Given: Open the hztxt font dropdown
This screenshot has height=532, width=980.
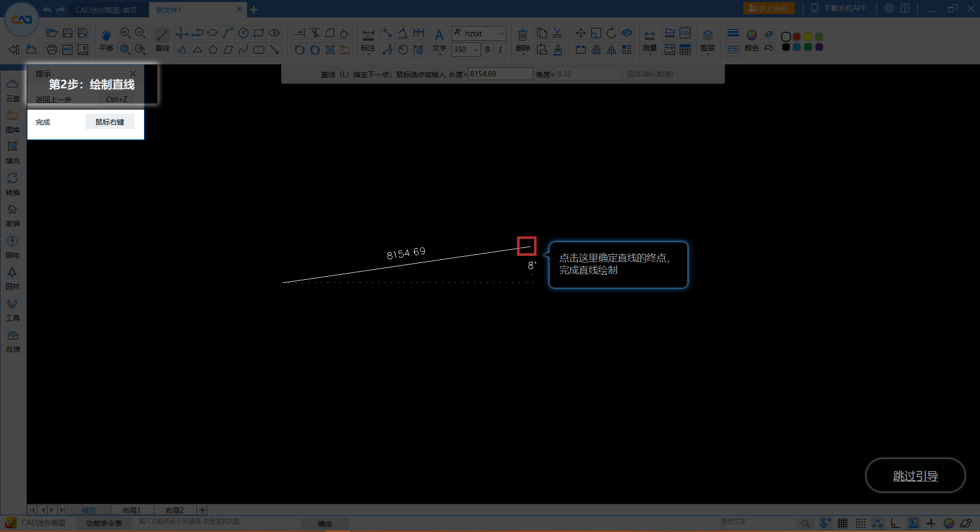Looking at the screenshot, I should [479, 33].
